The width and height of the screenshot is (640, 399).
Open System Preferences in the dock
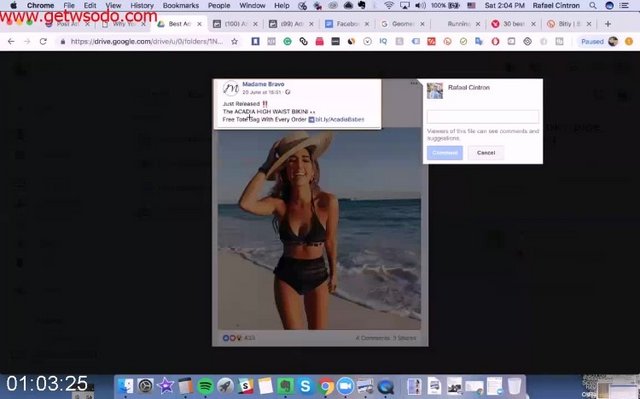tap(145, 386)
